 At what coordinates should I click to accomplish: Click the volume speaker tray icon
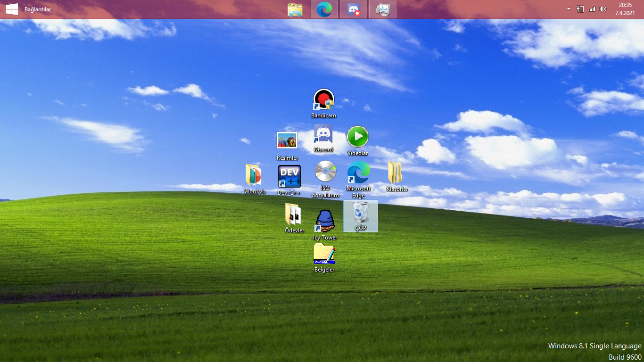[603, 9]
